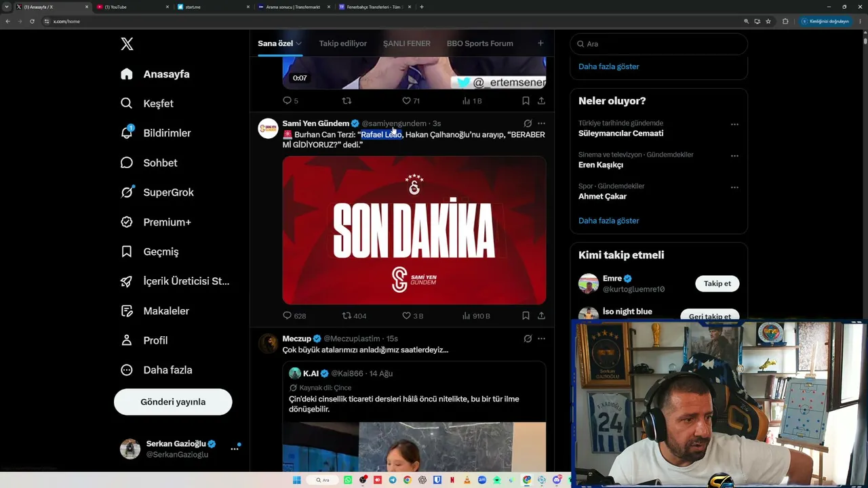Open Makaleler articles icon
Image resolution: width=868 pixels, height=488 pixels.
click(x=127, y=311)
